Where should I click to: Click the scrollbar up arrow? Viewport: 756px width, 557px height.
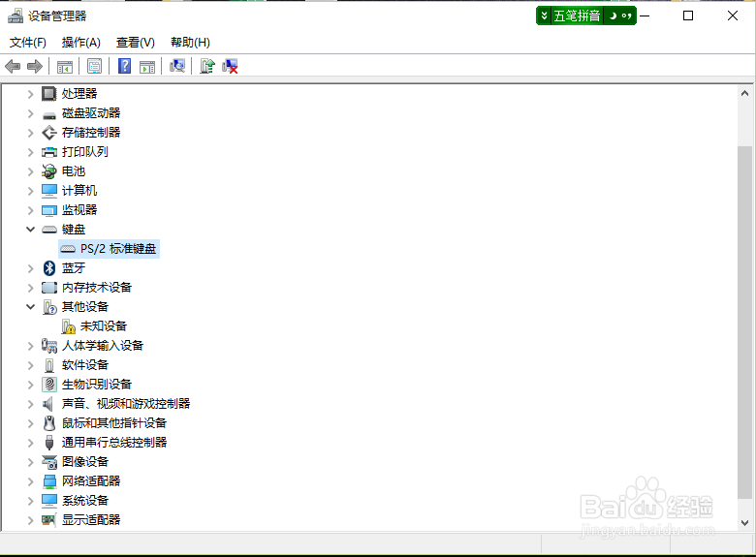(744, 93)
